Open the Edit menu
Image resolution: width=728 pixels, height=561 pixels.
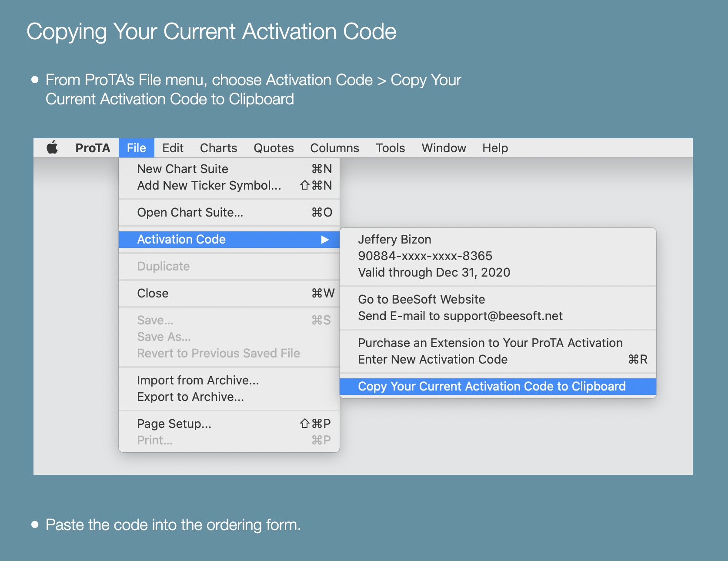[x=173, y=148]
